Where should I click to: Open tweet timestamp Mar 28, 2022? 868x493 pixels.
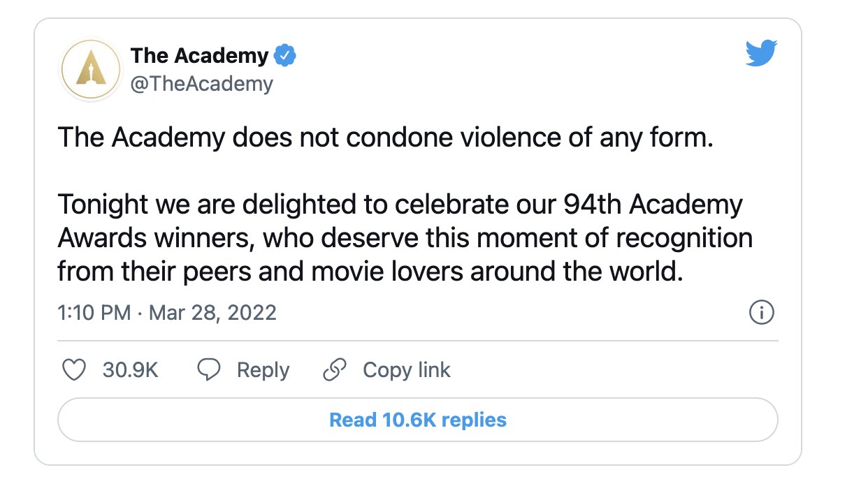click(212, 312)
